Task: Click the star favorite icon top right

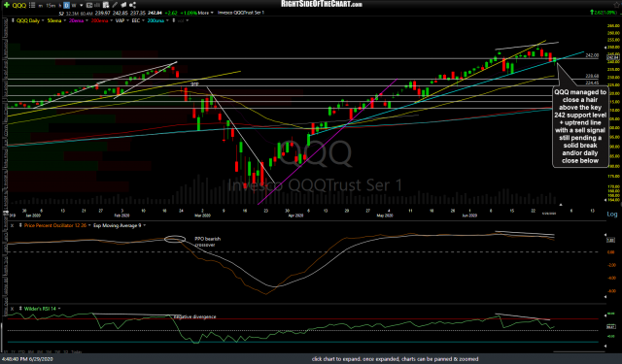Action: pyautogui.click(x=617, y=5)
